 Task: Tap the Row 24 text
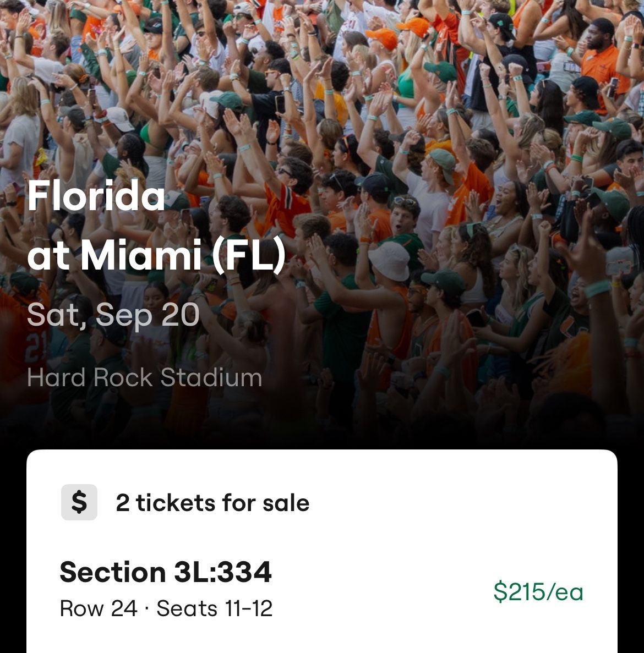tap(98, 608)
